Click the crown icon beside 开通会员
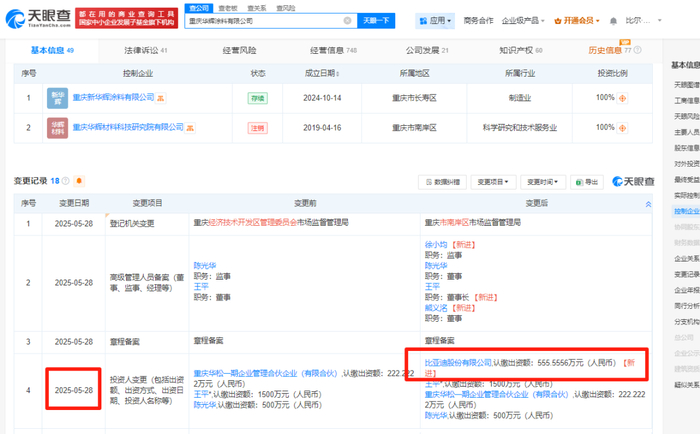 pos(557,21)
